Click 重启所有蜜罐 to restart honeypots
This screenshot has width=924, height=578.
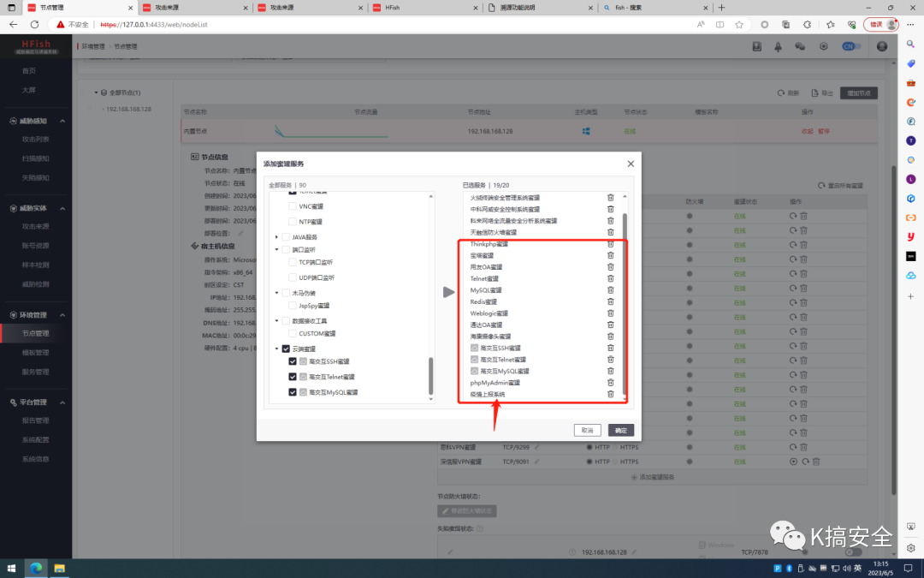[840, 186]
